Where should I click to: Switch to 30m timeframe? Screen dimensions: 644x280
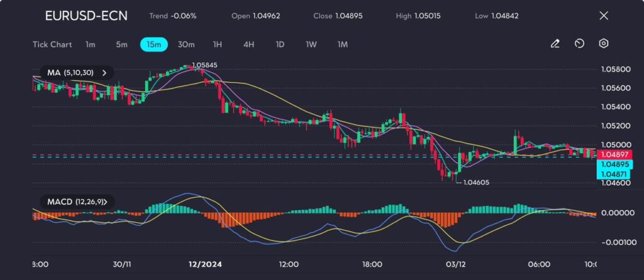[x=186, y=45]
